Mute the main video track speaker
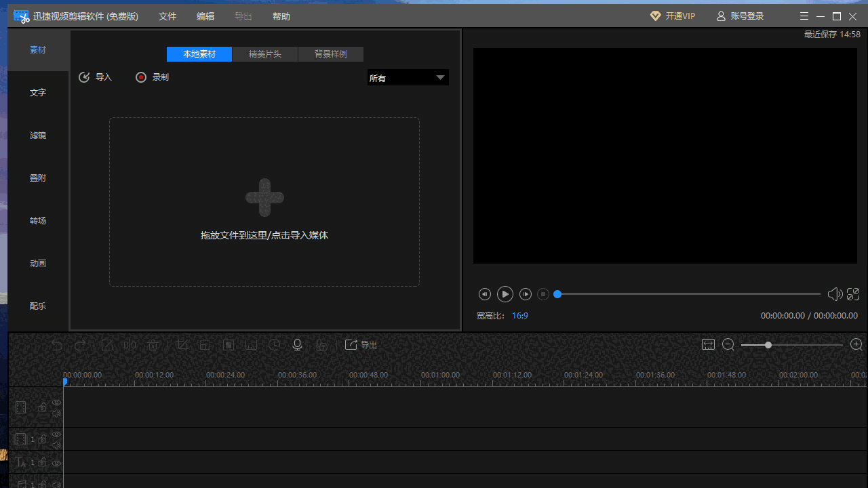This screenshot has width=868, height=488. 57,413
